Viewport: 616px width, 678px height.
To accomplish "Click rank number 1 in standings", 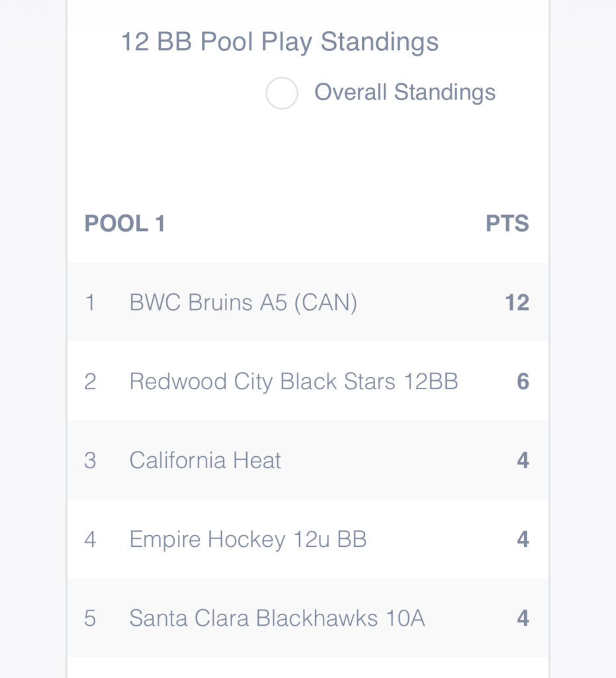I will 90,302.
